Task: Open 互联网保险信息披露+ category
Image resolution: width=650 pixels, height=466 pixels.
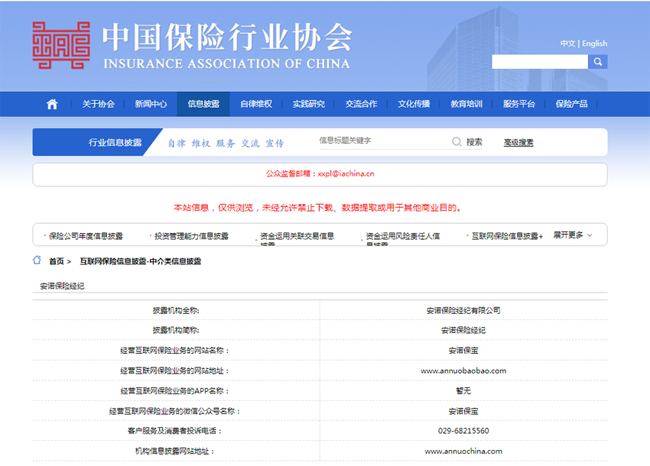Action: tap(507, 236)
